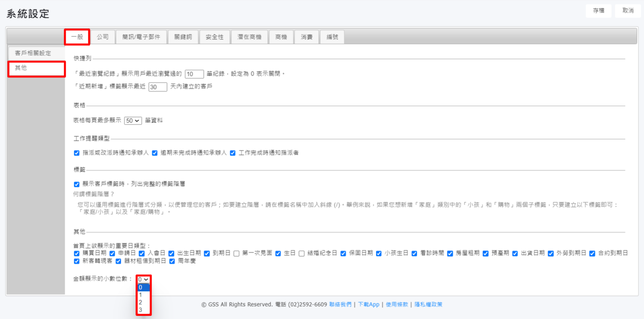The image size is (644, 319).
Task: Switch to the 公司 tab
Action: [x=103, y=37]
